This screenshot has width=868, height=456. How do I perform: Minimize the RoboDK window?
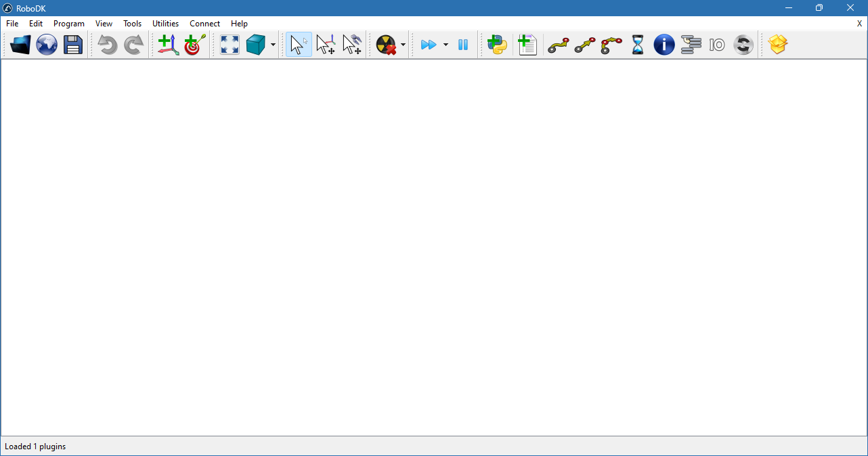pyautogui.click(x=789, y=8)
